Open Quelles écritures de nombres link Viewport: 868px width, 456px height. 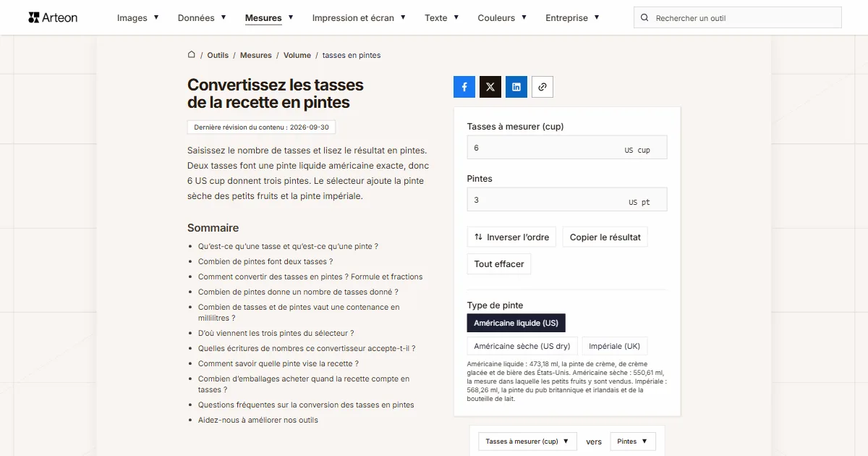307,348
